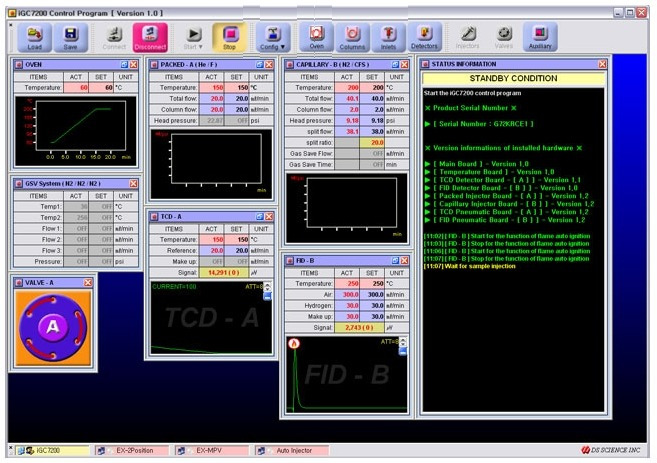The height and width of the screenshot is (463, 657).
Task: Click TCD - A Make up SET field
Action: [237, 261]
